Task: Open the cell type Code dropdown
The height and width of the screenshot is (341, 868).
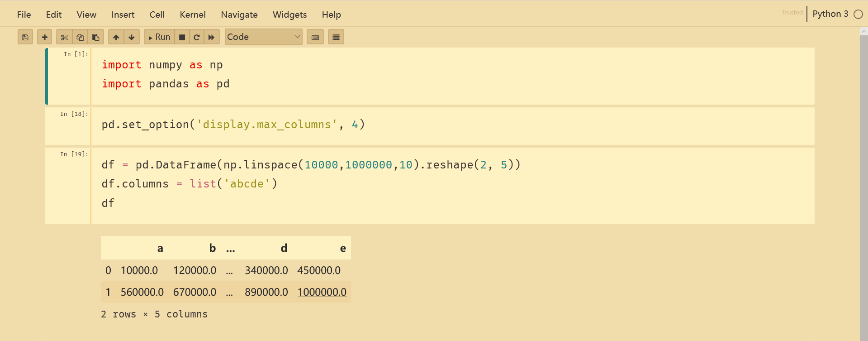Action: (264, 37)
